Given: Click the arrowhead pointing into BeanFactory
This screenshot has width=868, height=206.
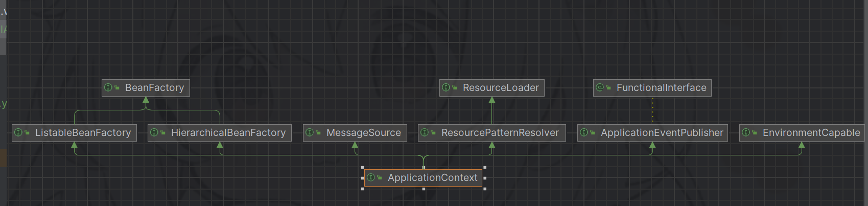Looking at the screenshot, I should click(146, 100).
